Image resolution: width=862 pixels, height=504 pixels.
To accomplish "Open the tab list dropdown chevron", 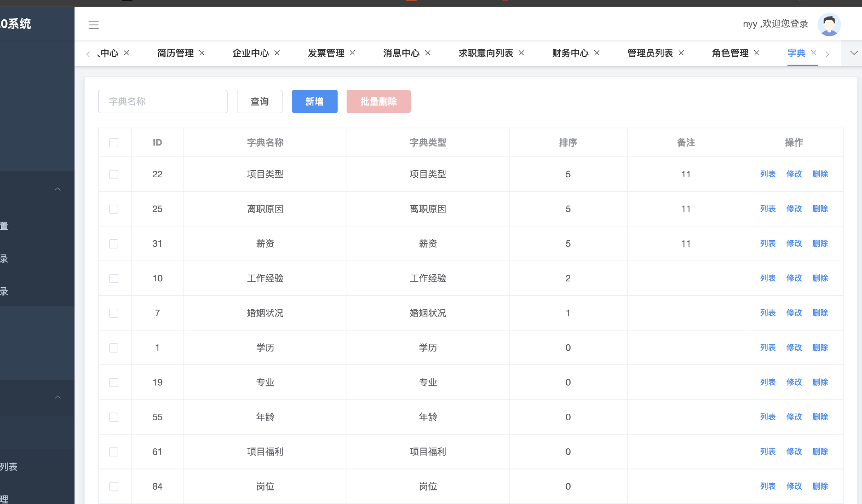I will 853,53.
